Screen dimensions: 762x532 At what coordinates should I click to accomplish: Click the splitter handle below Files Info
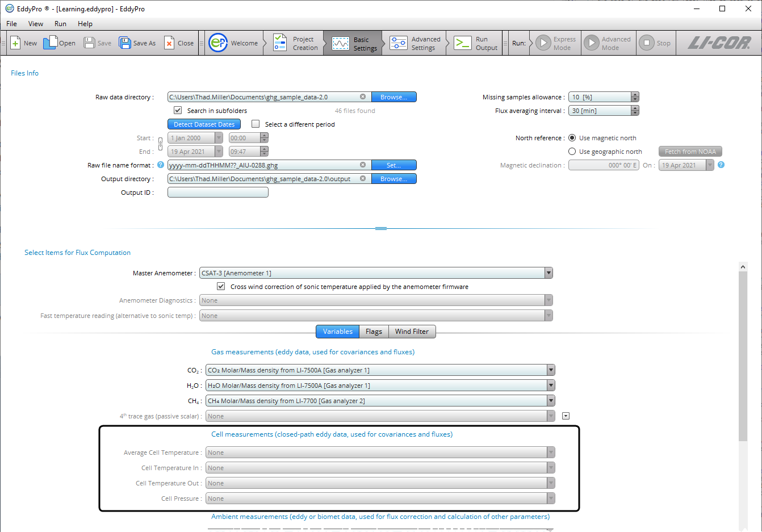coord(381,228)
